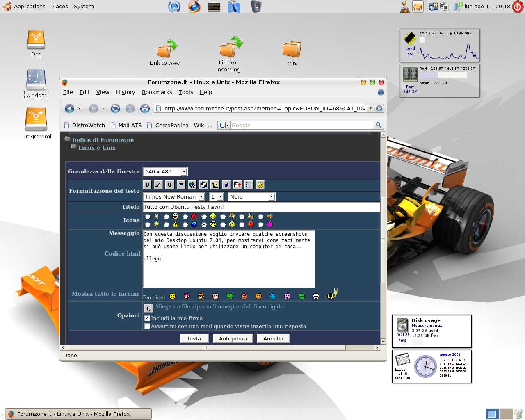Enable 'Avvertimi con una mail' checkbox

coord(147,326)
